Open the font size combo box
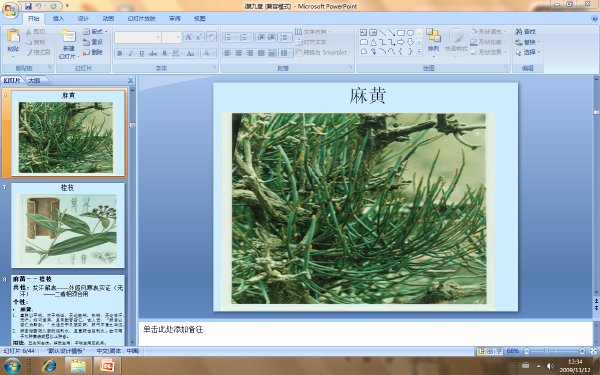This screenshot has height=375, width=600. point(171,37)
